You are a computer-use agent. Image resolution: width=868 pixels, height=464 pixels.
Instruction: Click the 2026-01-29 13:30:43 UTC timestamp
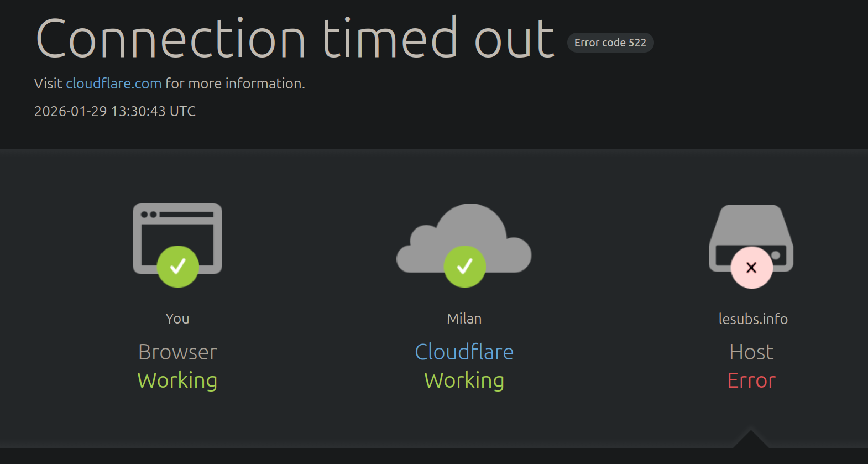pyautogui.click(x=115, y=111)
